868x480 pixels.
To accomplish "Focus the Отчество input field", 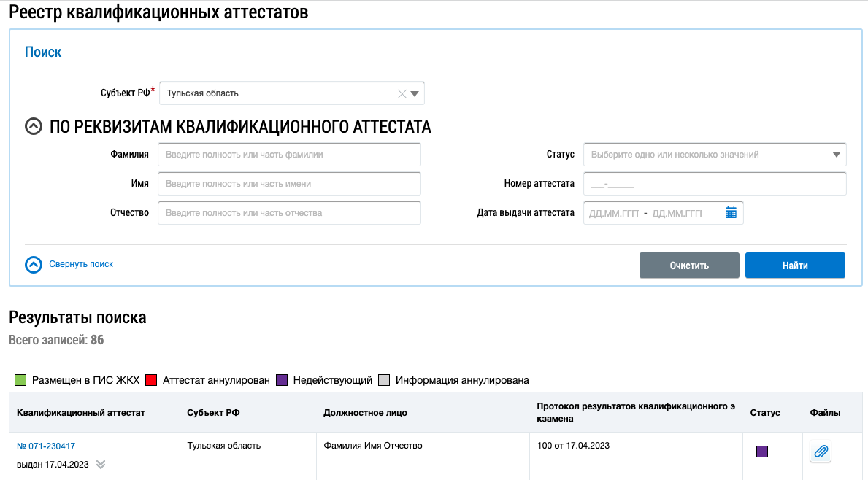I will pos(289,213).
